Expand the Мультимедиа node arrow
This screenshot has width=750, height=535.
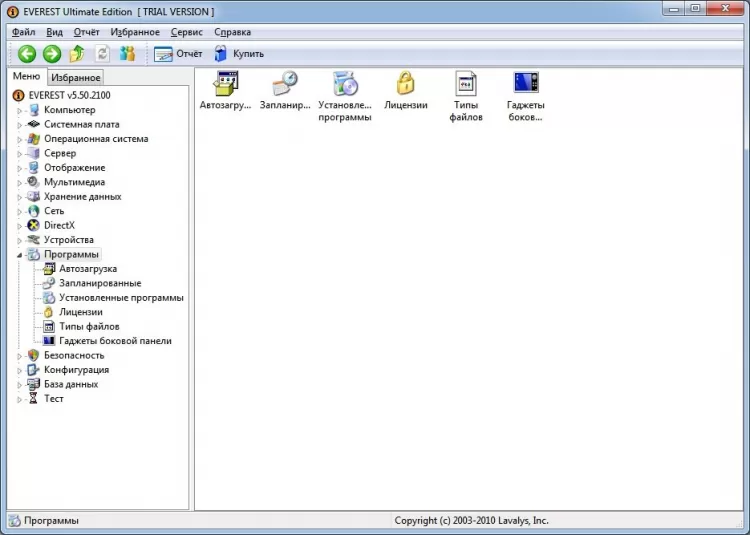tap(20, 183)
